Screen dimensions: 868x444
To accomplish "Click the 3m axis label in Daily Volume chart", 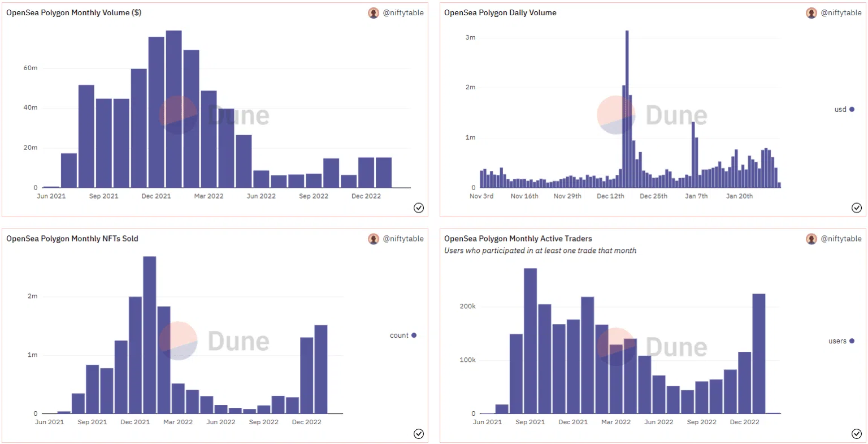I will pyautogui.click(x=470, y=37).
